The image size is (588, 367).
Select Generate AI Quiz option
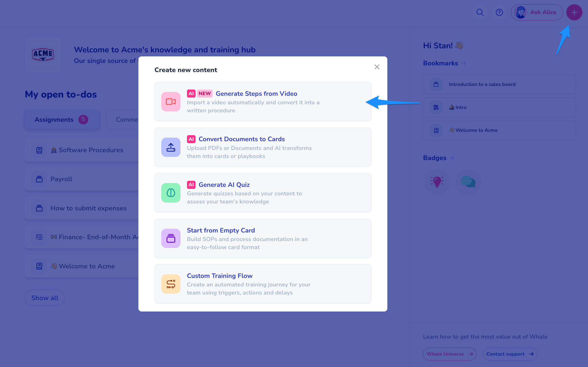(224, 185)
